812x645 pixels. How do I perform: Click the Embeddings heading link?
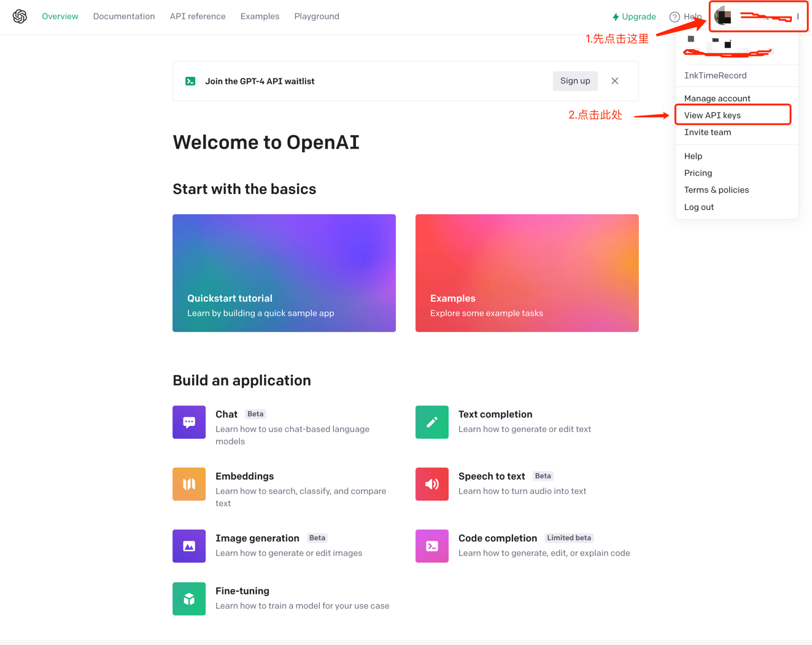pos(245,476)
